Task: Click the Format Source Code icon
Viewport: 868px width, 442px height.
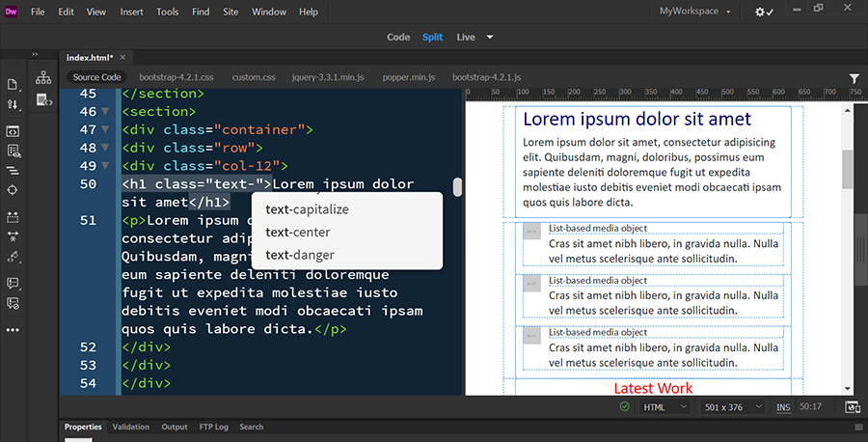Action: pyautogui.click(x=13, y=257)
